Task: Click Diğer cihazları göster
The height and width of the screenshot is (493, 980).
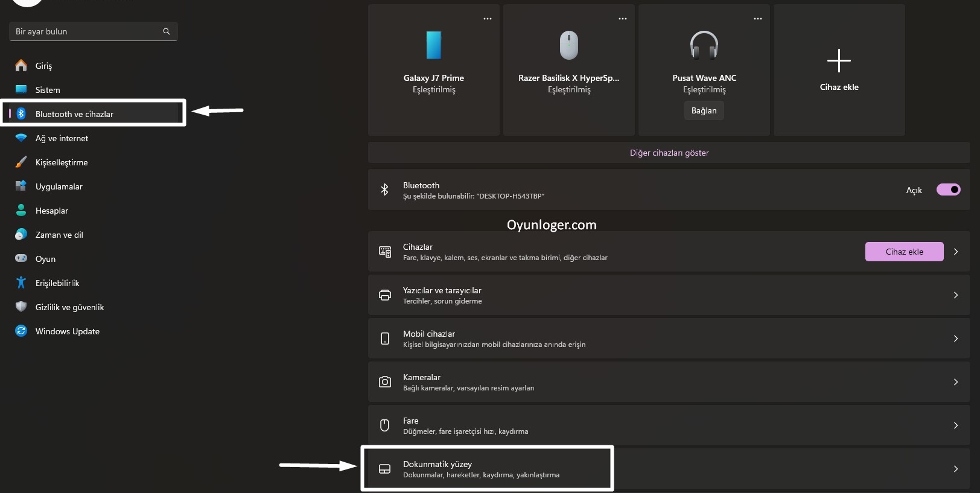Action: (669, 153)
